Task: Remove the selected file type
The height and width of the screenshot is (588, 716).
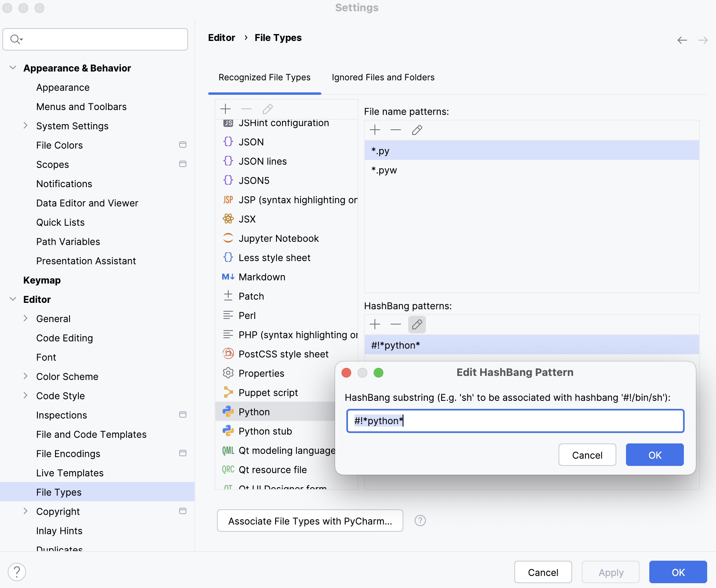Action: [246, 109]
